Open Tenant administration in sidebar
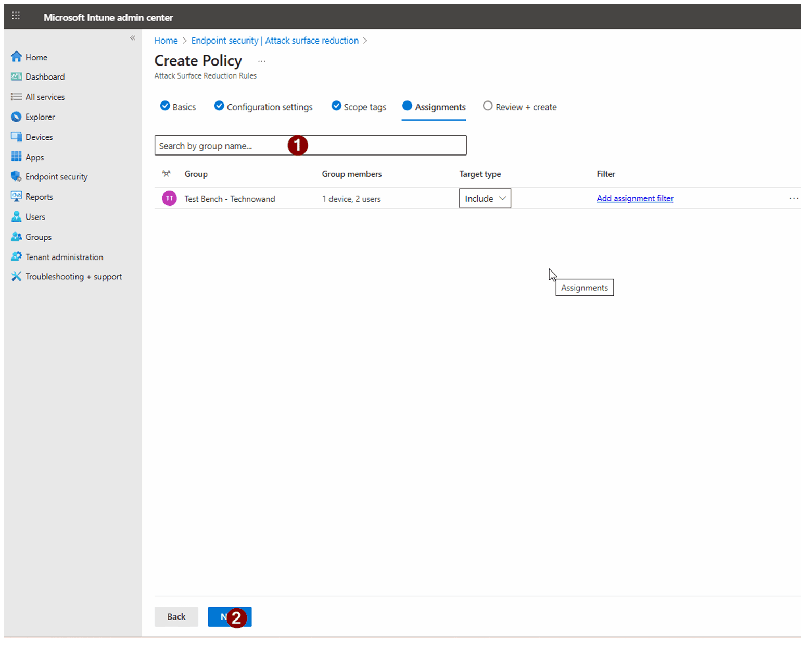This screenshot has width=812, height=645. tap(65, 257)
